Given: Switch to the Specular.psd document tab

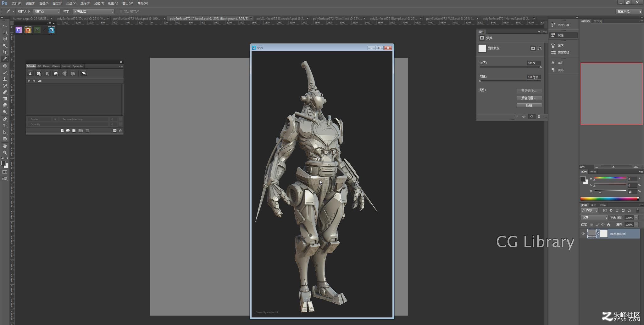Looking at the screenshot, I should 280,19.
